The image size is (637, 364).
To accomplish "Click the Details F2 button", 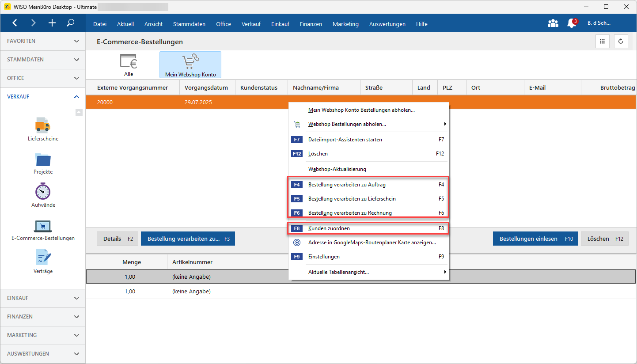I will point(118,239).
